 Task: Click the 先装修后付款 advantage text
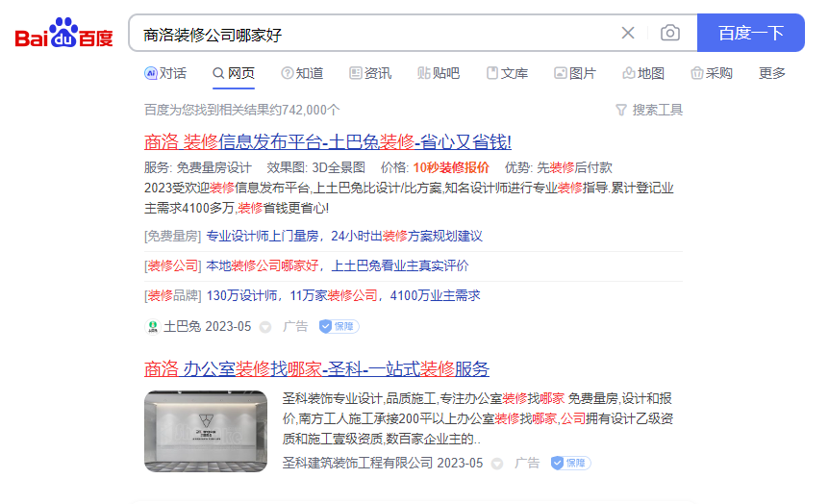pyautogui.click(x=574, y=167)
